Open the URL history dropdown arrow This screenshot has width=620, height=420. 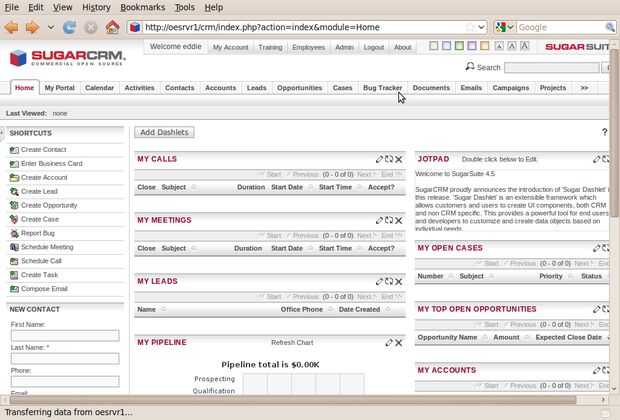pos(481,27)
